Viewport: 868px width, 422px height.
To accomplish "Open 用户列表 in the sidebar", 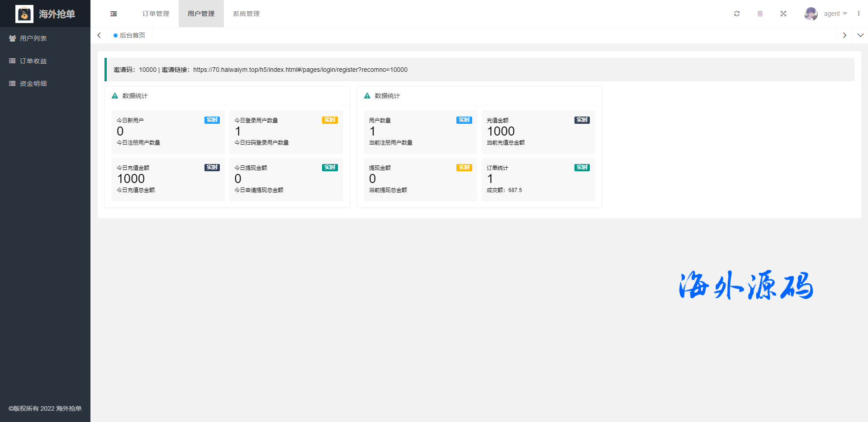I will [x=33, y=38].
